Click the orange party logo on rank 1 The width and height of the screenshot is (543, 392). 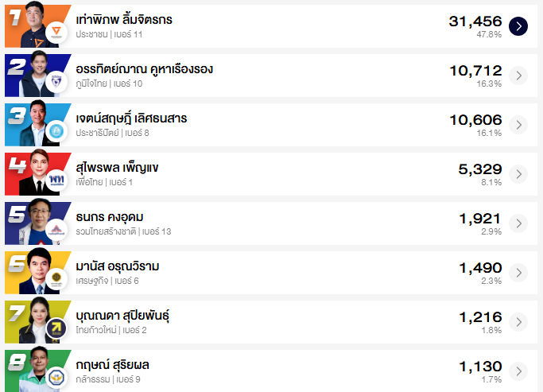tap(56, 33)
